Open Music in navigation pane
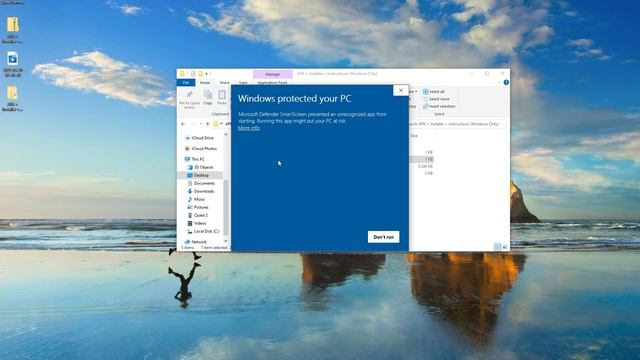This screenshot has height=360, width=640. click(196, 199)
